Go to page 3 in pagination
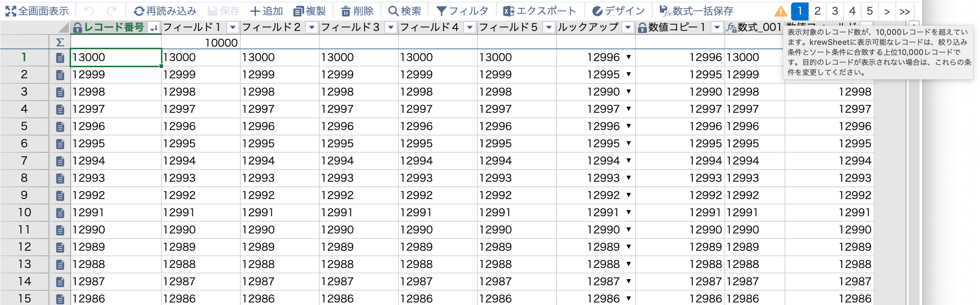 [835, 11]
